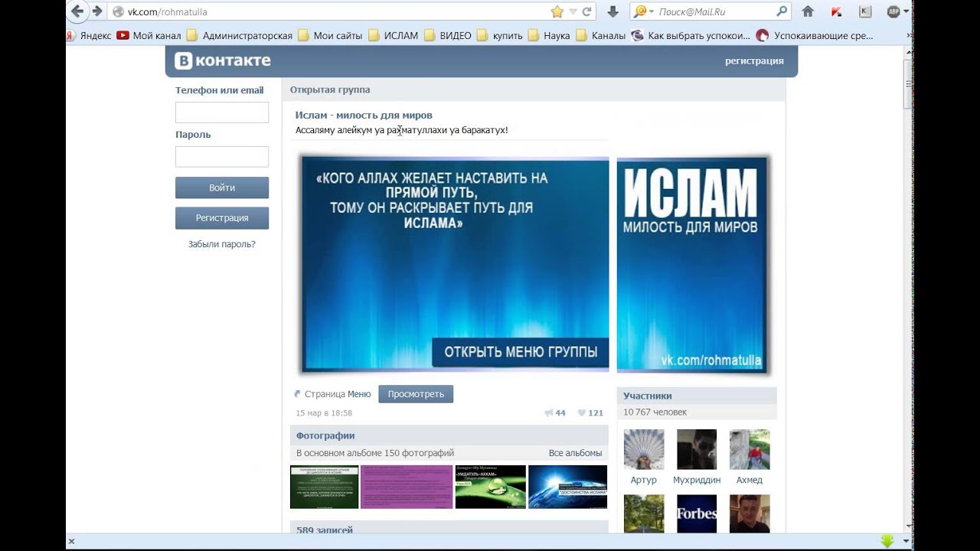Close the bottom bar with the x icon

[x=72, y=541]
